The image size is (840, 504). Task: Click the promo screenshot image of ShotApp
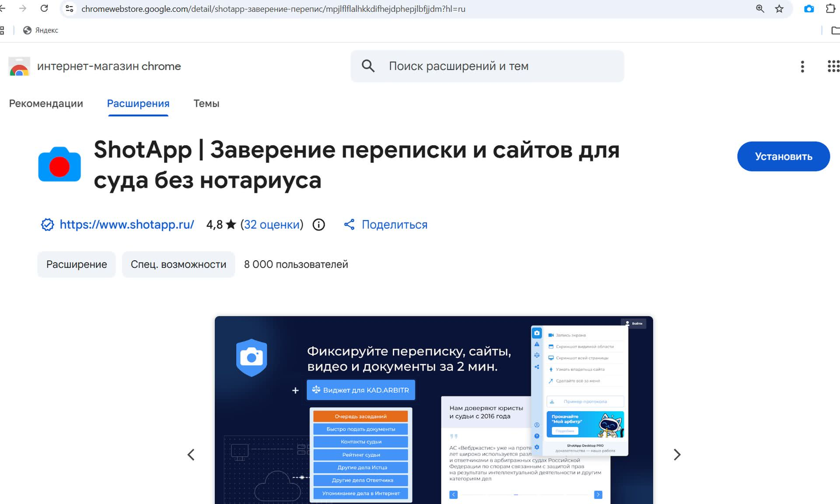(x=434, y=410)
